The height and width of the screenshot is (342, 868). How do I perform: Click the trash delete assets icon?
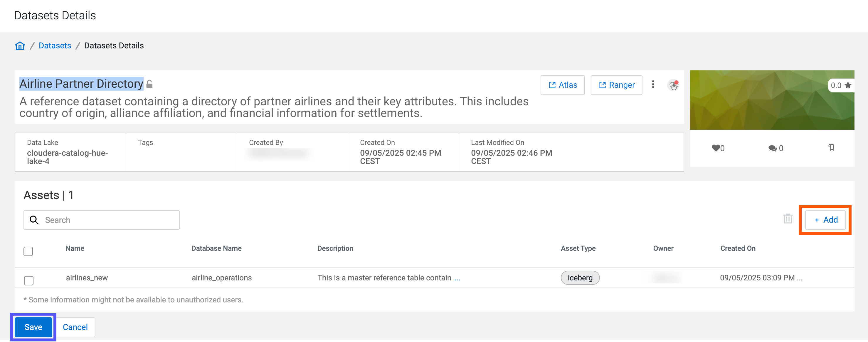pos(788,219)
